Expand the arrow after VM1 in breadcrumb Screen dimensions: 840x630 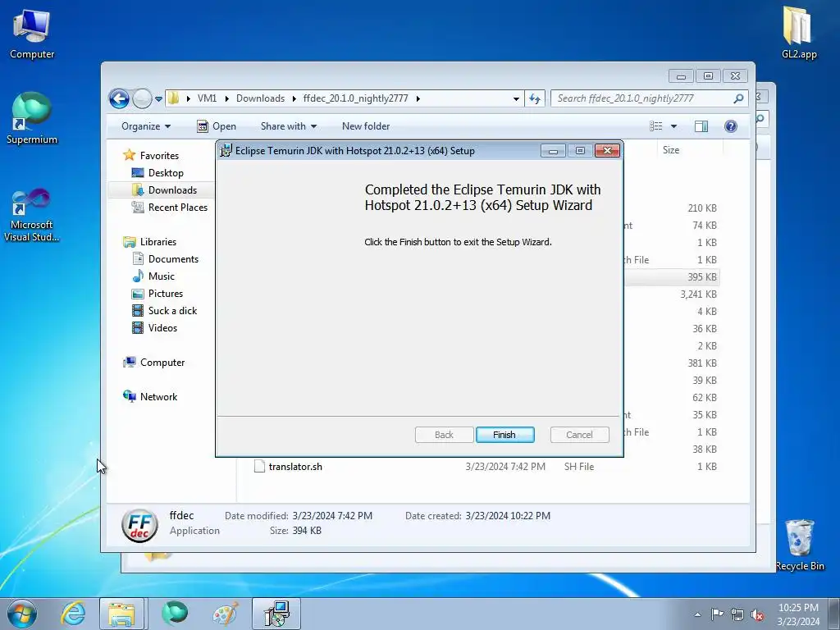pyautogui.click(x=226, y=98)
